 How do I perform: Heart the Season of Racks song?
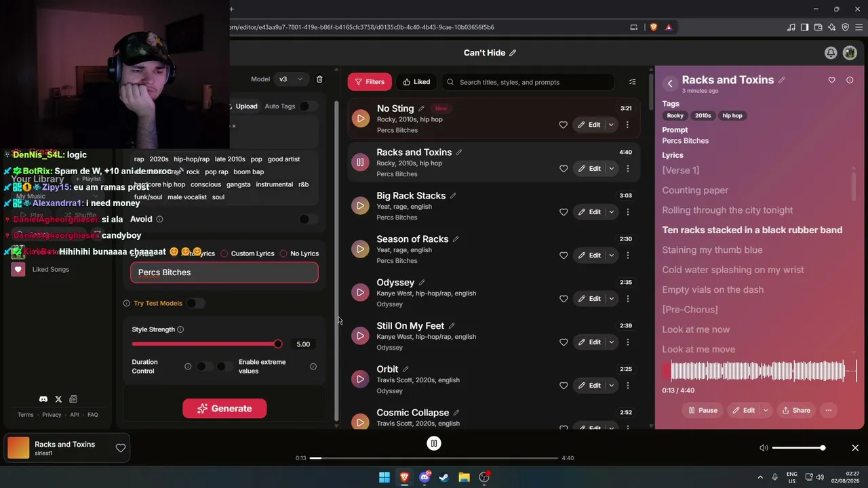click(563, 255)
